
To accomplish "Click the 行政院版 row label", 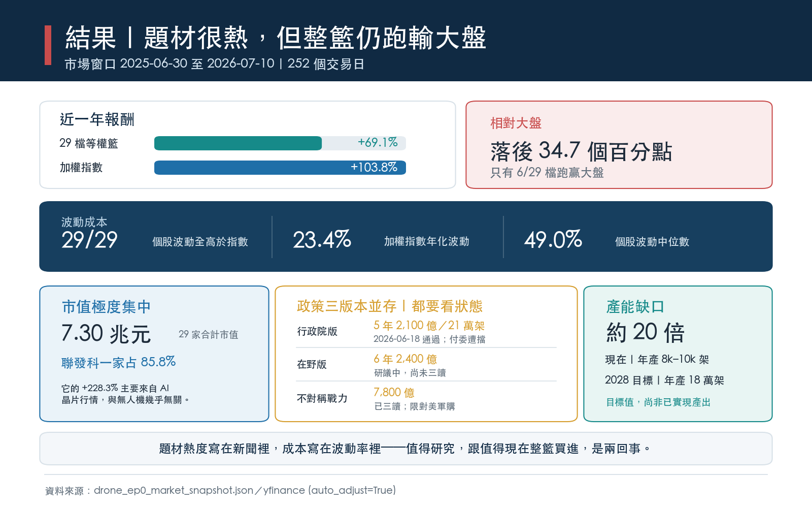I will pyautogui.click(x=317, y=331).
